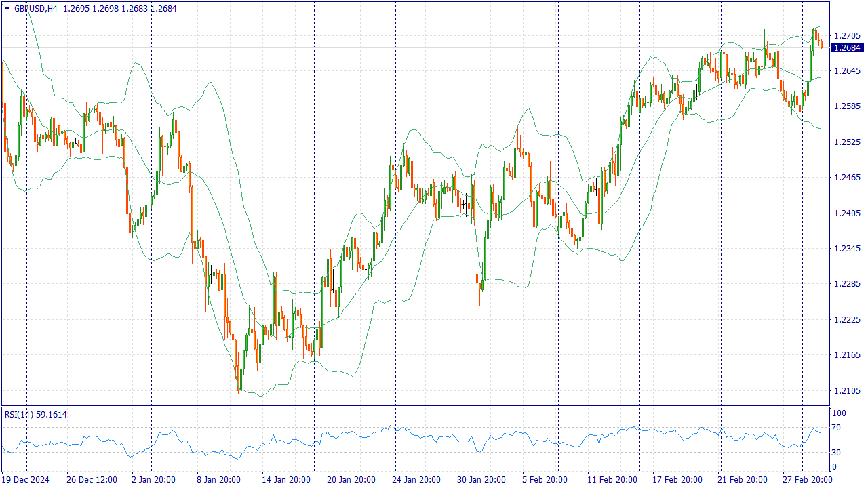
Task: Click the RSI scale value 30
Action: pos(837,452)
